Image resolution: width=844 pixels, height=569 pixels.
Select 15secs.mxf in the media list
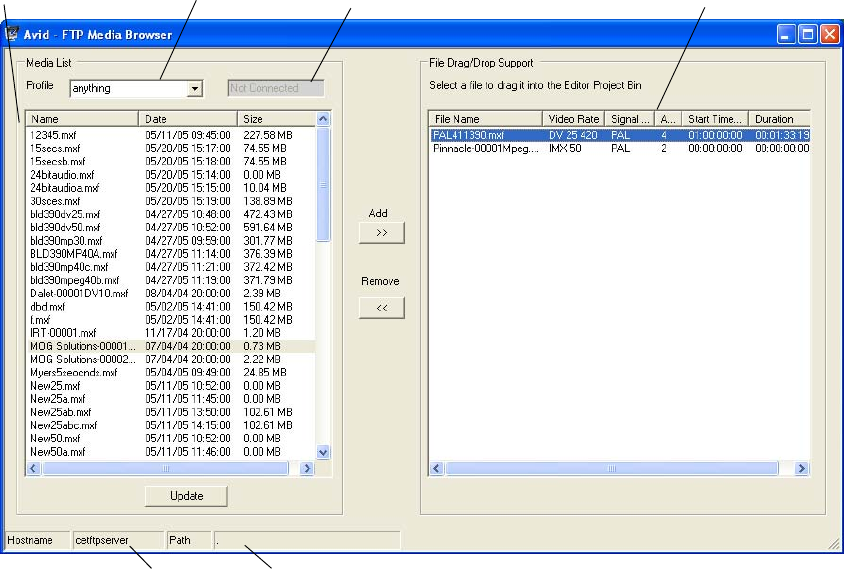pyautogui.click(x=171, y=148)
